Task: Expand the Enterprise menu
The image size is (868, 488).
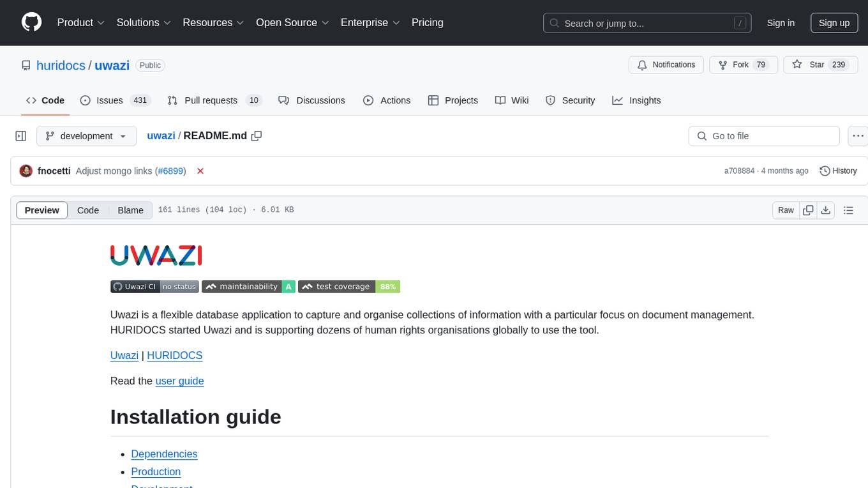Action: click(370, 22)
